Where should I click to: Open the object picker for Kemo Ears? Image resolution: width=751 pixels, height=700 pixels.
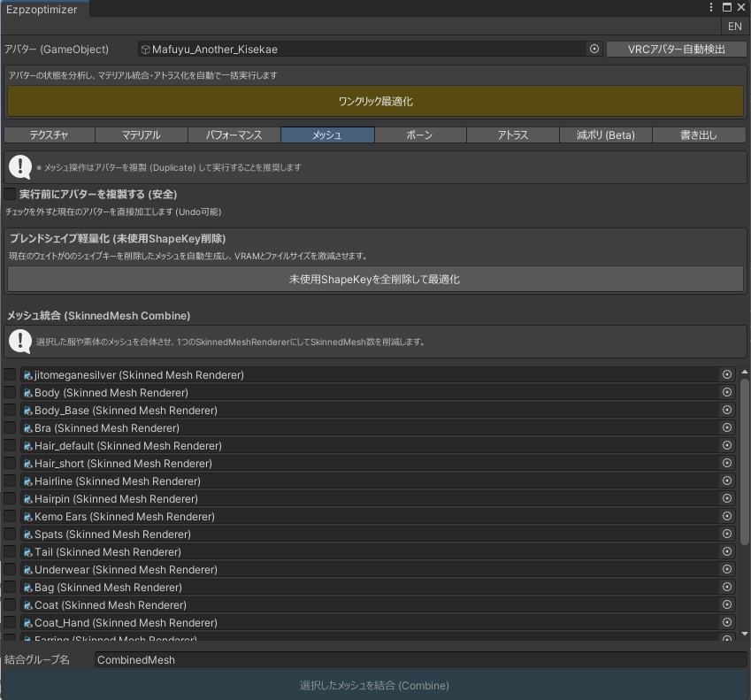pos(727,516)
